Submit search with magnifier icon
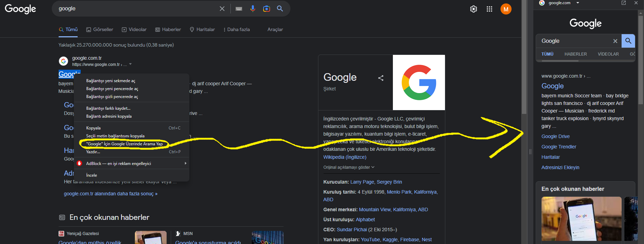644x244 pixels. [280, 9]
